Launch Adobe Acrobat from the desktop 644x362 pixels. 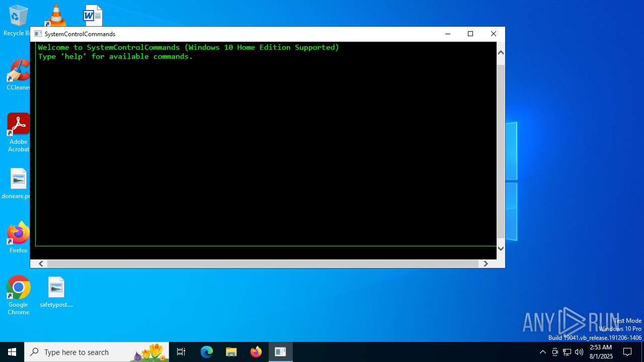tap(18, 133)
